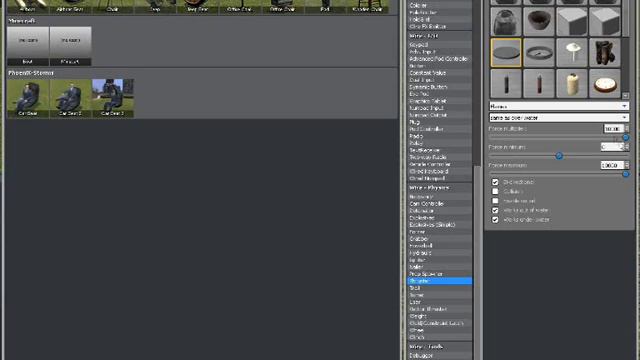The height and width of the screenshot is (360, 640).
Task: Collapse the Wire - Tools category header
Action: pos(440,347)
